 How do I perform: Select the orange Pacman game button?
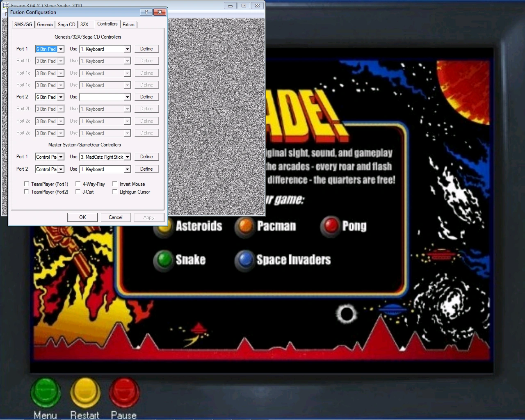pos(245,226)
